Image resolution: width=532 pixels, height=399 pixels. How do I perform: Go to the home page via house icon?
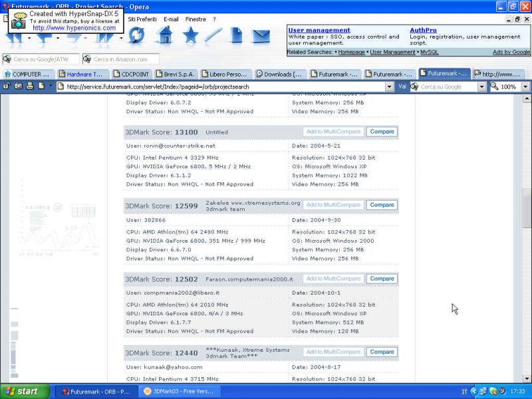165,35
